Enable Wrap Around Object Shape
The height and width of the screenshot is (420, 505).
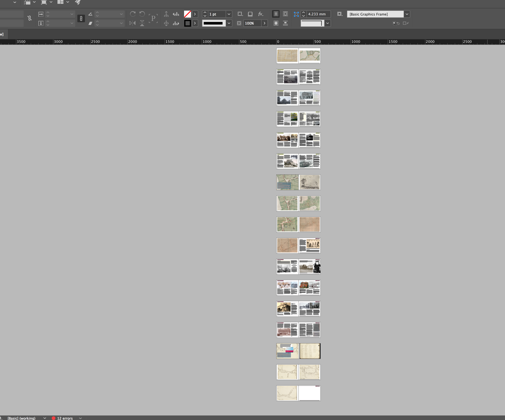(276, 23)
